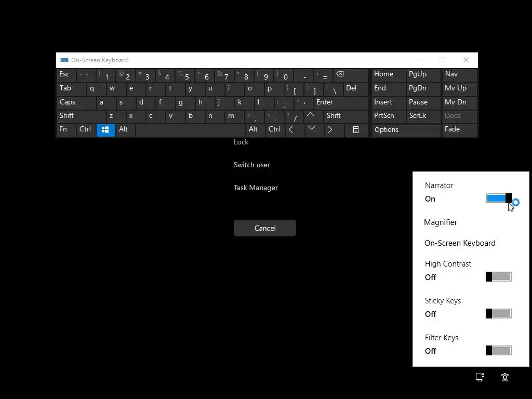Click the On-Screen Keyboard title icon
The image size is (532, 399).
pos(64,60)
